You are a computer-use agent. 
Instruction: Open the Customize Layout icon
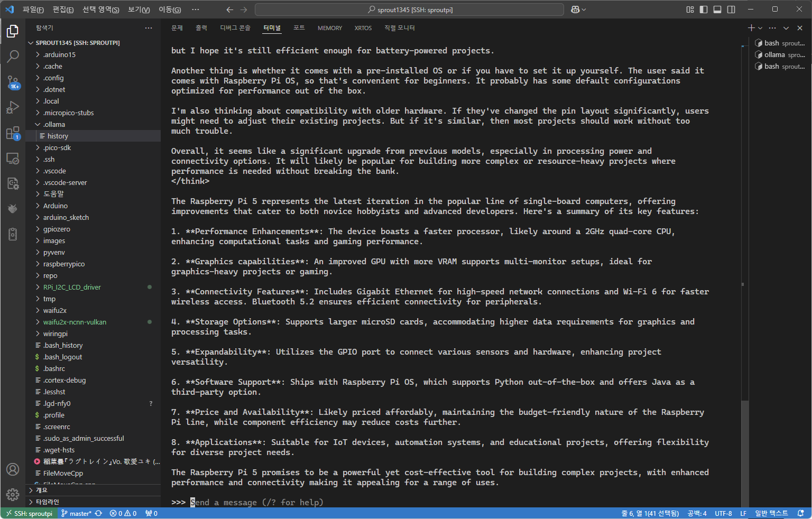click(x=690, y=10)
